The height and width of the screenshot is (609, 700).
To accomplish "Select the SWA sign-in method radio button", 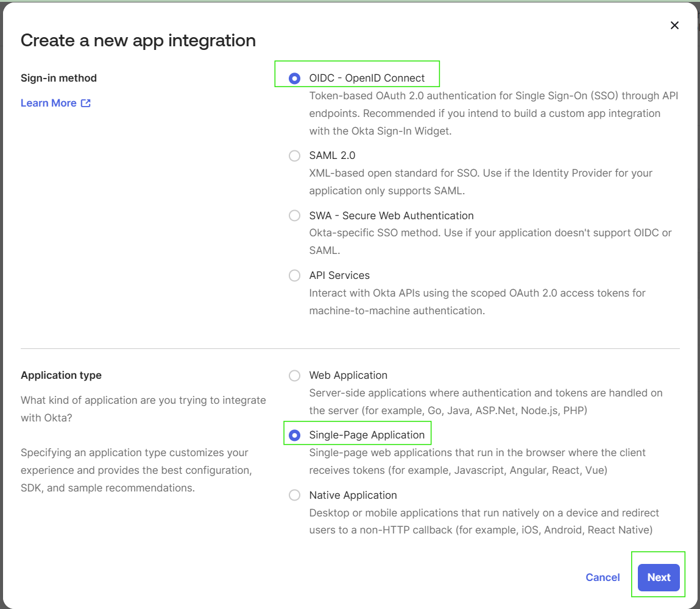I will (x=295, y=216).
